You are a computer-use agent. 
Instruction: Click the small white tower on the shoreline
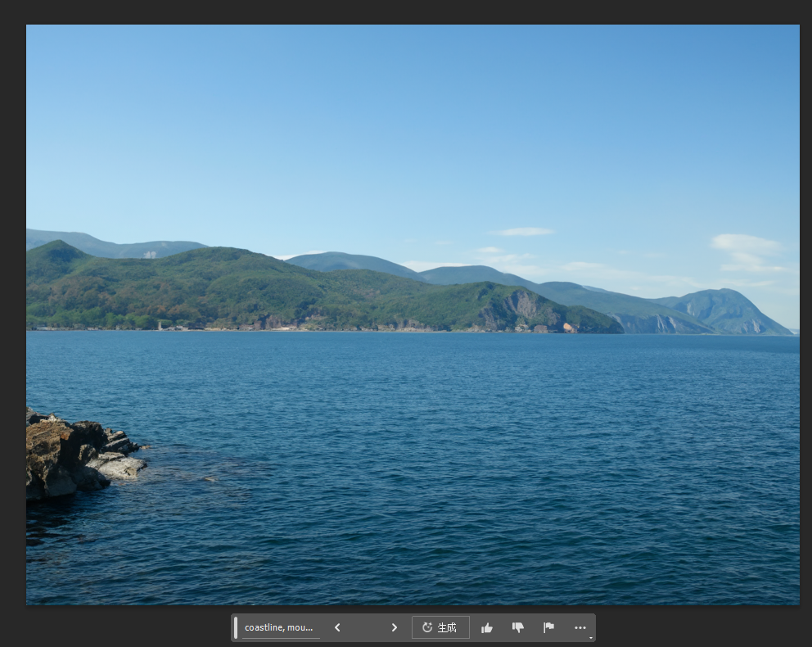coord(160,325)
